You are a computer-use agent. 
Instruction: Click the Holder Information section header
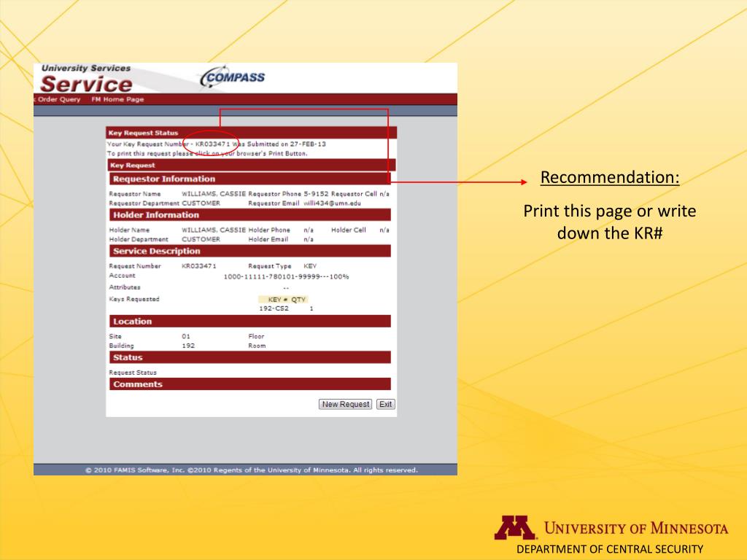point(250,215)
